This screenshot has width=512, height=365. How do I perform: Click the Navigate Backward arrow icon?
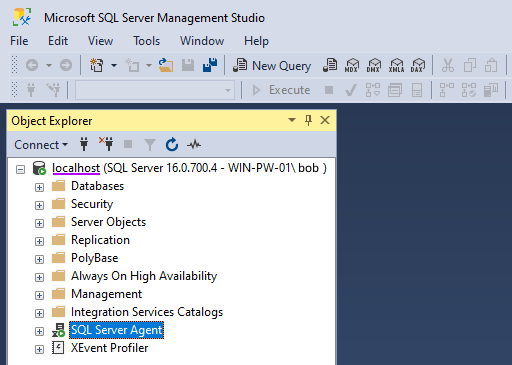(x=32, y=65)
